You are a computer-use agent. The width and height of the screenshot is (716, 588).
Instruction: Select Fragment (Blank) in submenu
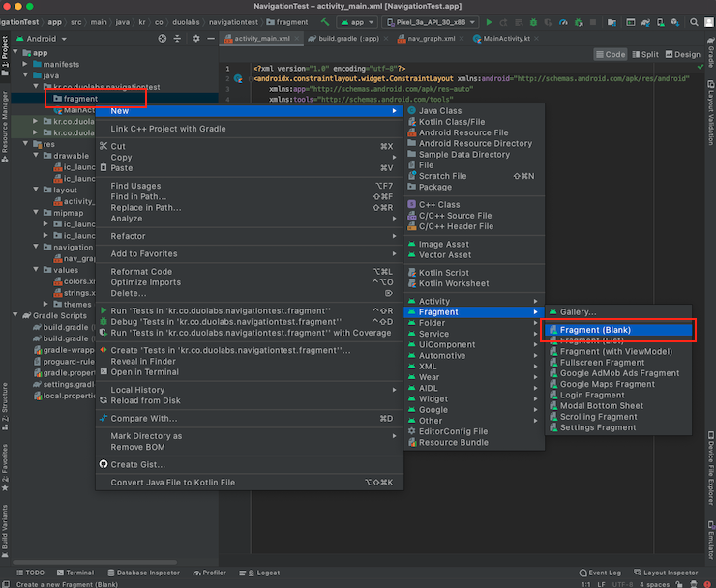(618, 330)
